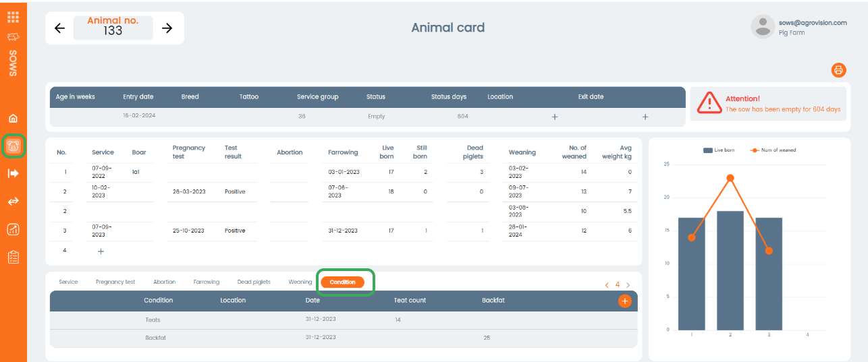Viewport: 868px width, 362px height.
Task: Click the chart bar for litter 2
Action: (x=730, y=270)
